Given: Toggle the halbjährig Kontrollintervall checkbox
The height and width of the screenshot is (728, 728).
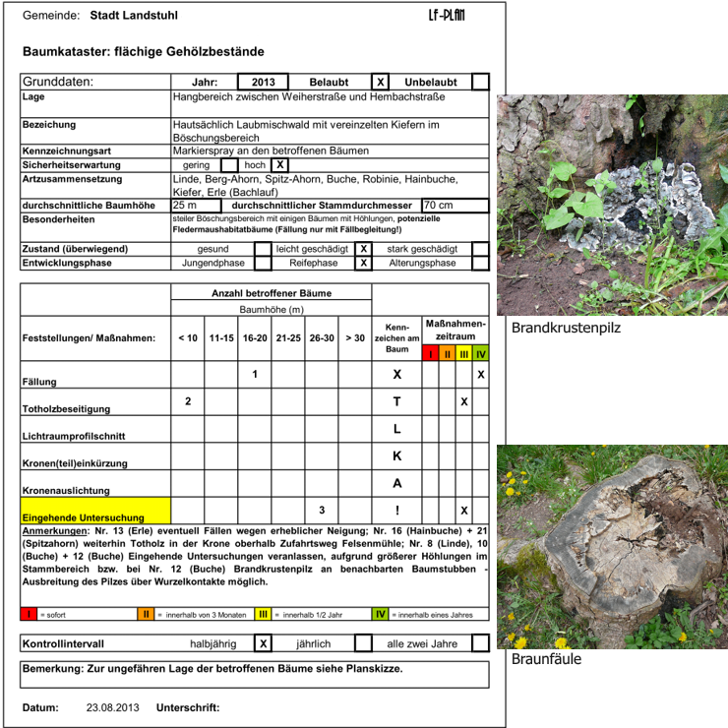Looking at the screenshot, I should pyautogui.click(x=263, y=643).
